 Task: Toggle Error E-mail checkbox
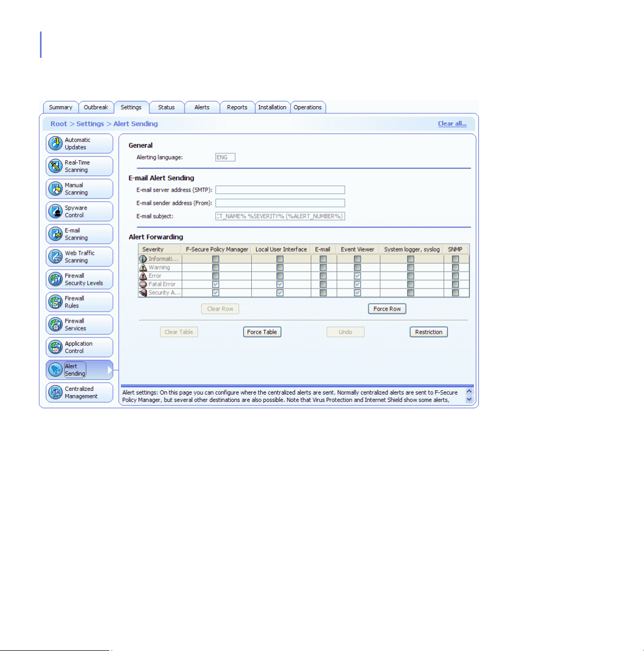point(323,276)
